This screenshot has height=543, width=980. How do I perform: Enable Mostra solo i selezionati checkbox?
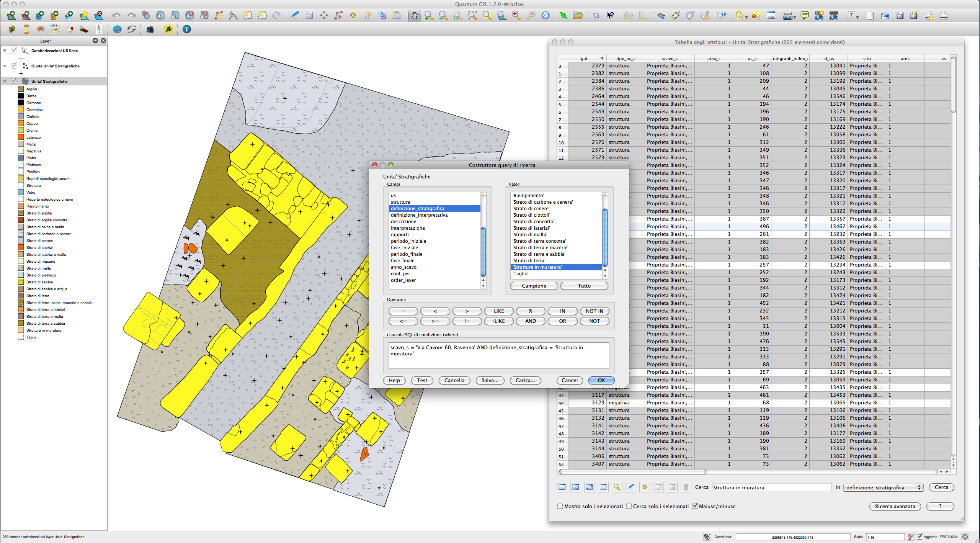point(560,506)
